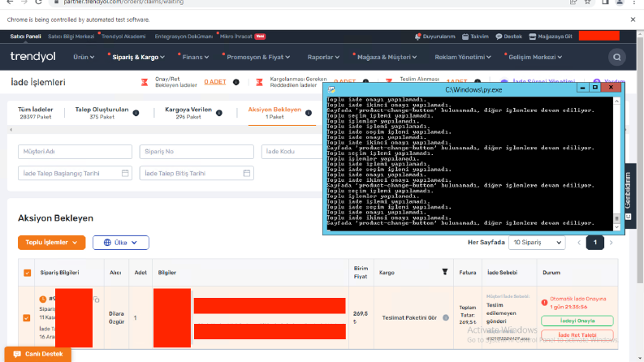
Task: Click the İade Kodu input field
Action: [292, 152]
